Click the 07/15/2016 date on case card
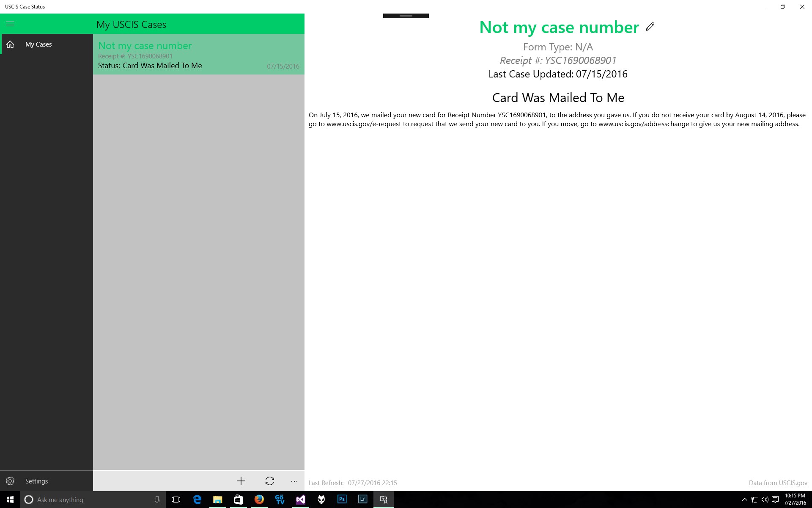The image size is (812, 508). pyautogui.click(x=283, y=66)
